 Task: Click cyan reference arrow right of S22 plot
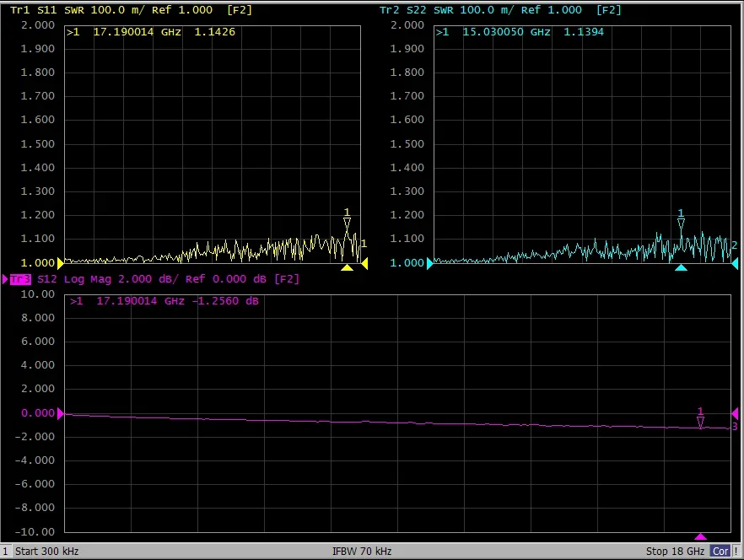pyautogui.click(x=735, y=263)
